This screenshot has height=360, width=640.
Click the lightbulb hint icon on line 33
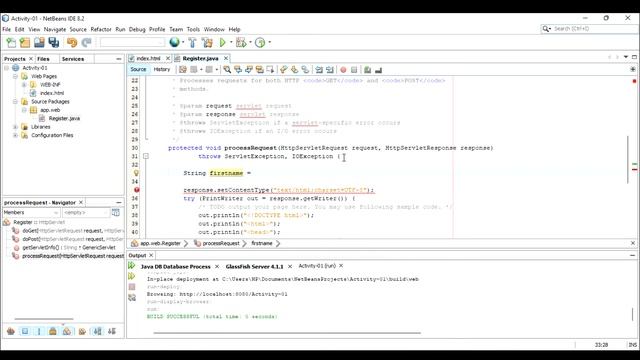136,173
